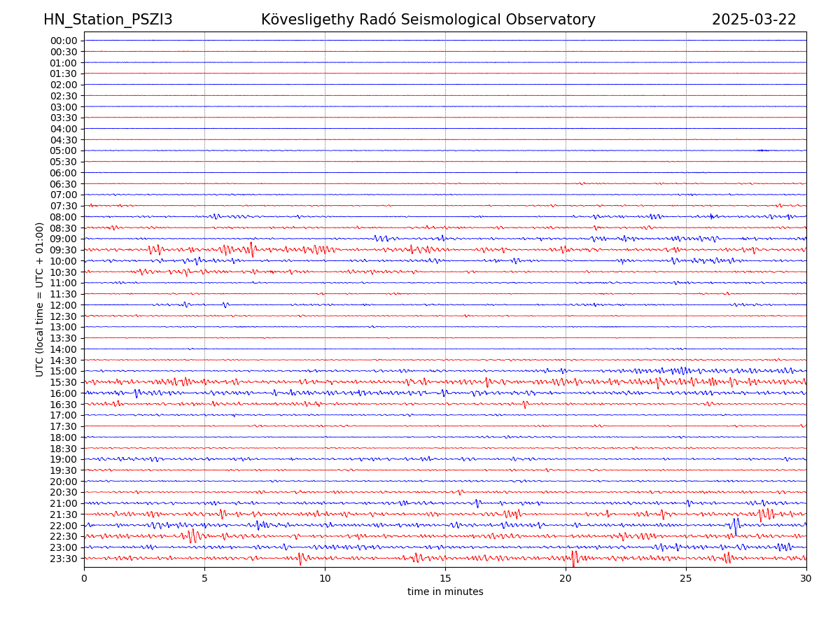Click the Kövesligethy Radó Seismological Observatory heading
840x630 pixels.
pos(428,20)
